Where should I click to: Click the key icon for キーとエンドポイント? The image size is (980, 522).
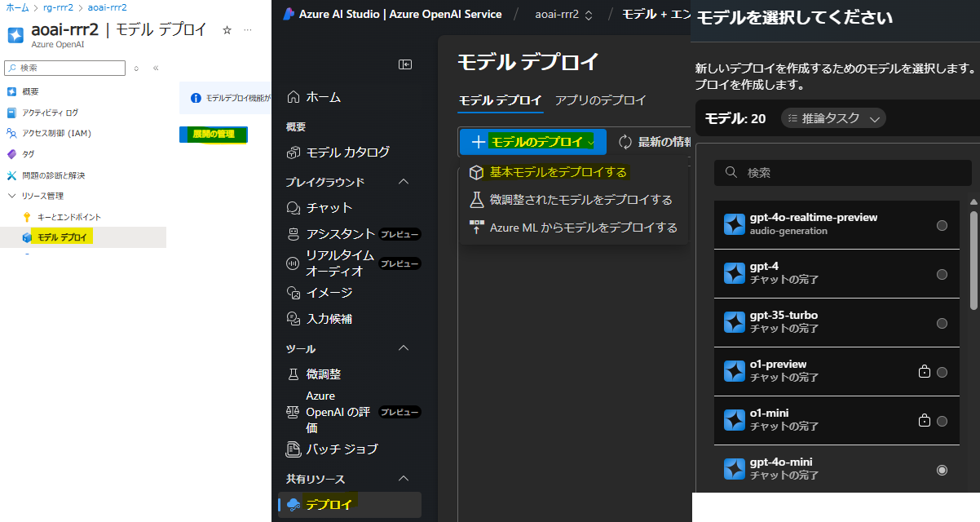[x=27, y=217]
